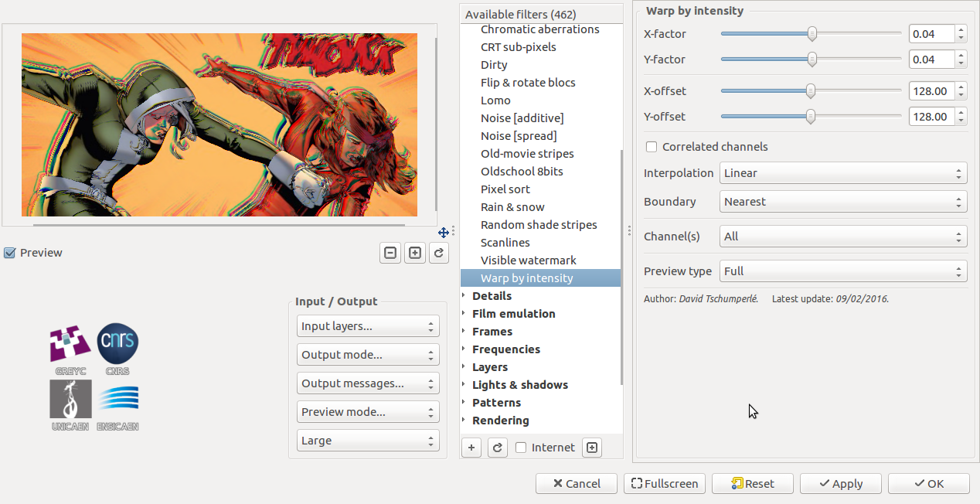Click the X-factor value field
Image resolution: width=980 pixels, height=504 pixels.
pos(932,34)
